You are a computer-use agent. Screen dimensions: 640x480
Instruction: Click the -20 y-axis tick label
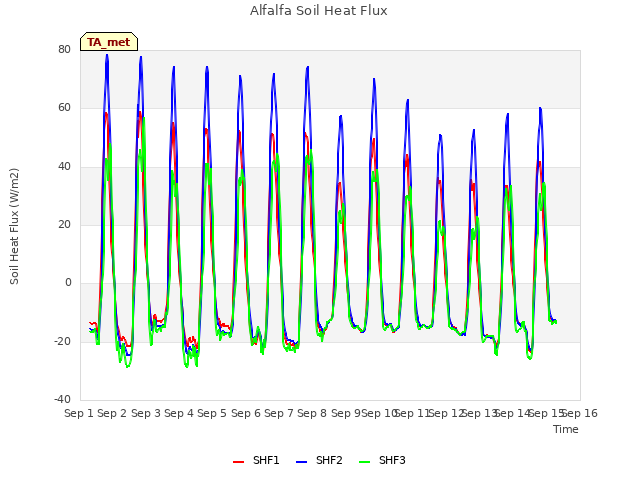point(62,341)
